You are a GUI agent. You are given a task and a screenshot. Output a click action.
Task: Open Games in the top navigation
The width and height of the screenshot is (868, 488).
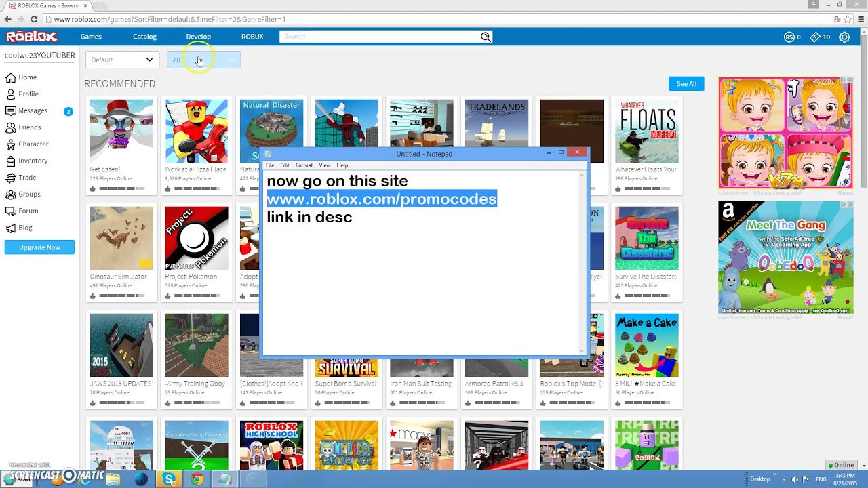pyautogui.click(x=91, y=37)
